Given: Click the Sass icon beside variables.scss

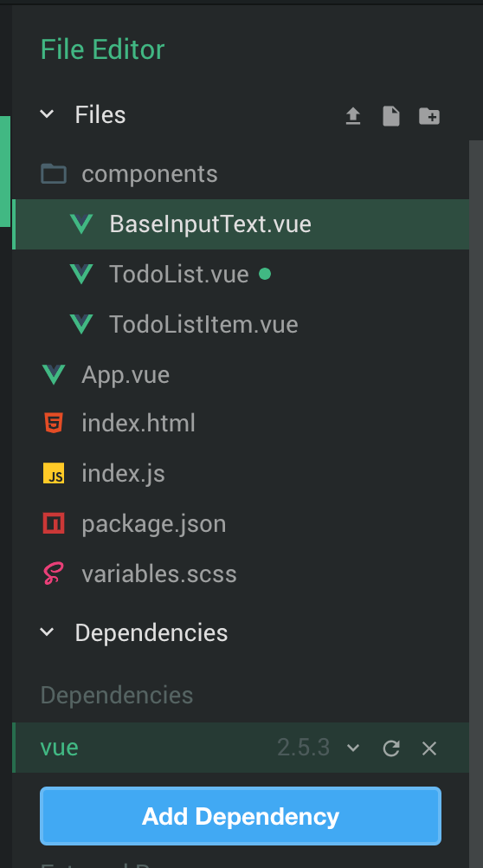Looking at the screenshot, I should (54, 573).
